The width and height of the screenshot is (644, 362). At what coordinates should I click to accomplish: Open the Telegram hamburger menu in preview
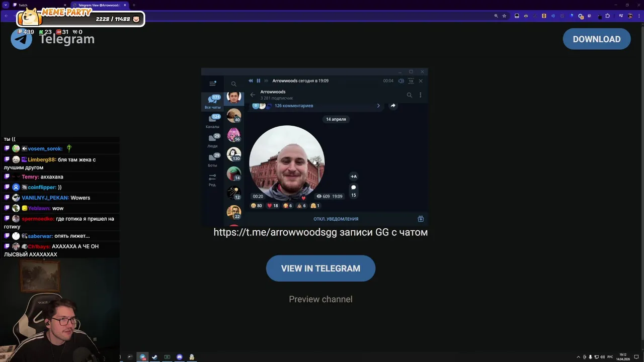(213, 83)
